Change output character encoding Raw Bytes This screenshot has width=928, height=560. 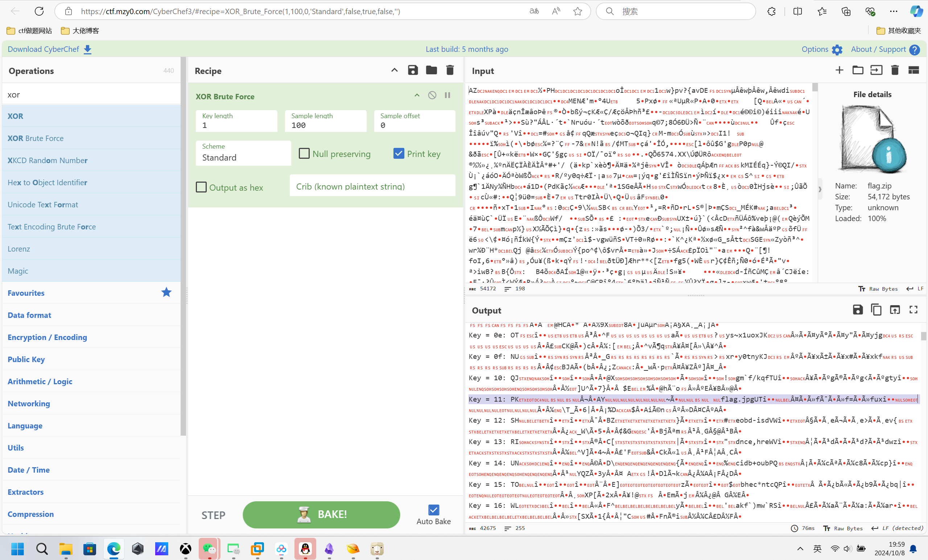(843, 528)
